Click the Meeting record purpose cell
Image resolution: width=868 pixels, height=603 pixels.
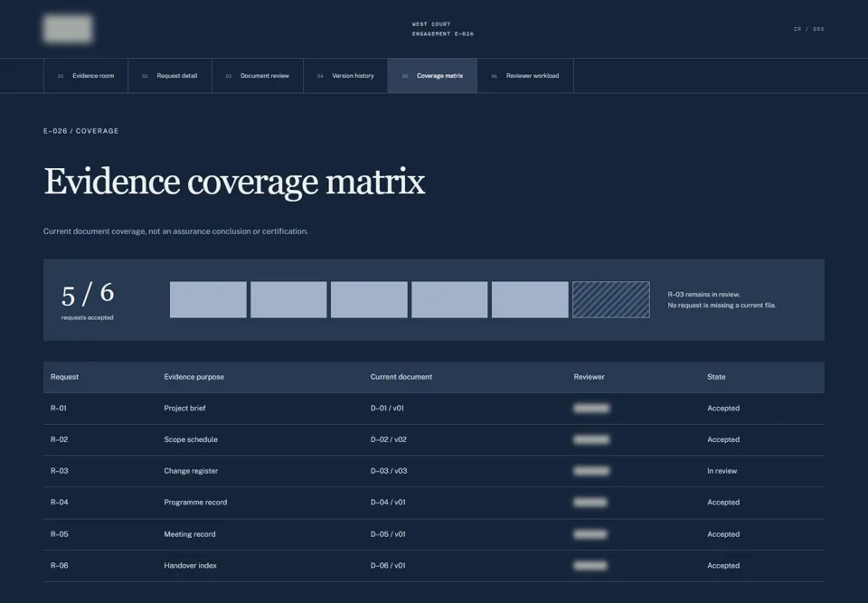click(x=189, y=534)
